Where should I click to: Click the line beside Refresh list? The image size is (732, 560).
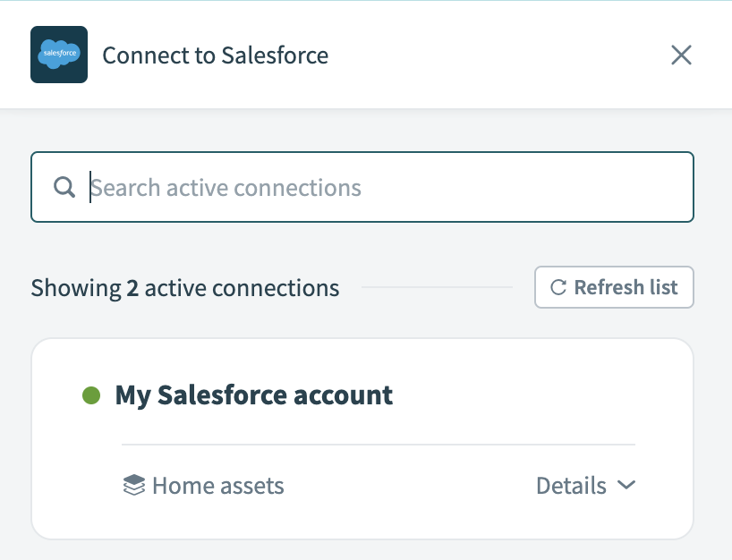pos(437,288)
